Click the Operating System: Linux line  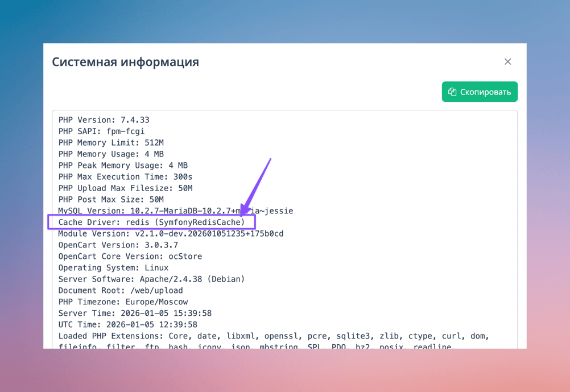tap(113, 268)
